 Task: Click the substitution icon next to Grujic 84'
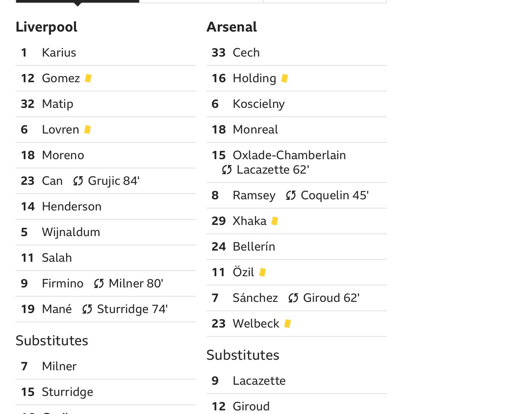pos(78,181)
